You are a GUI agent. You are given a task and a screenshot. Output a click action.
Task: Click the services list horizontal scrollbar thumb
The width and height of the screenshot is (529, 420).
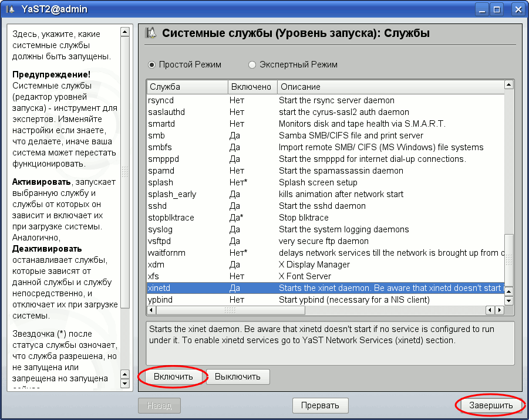coord(230,310)
